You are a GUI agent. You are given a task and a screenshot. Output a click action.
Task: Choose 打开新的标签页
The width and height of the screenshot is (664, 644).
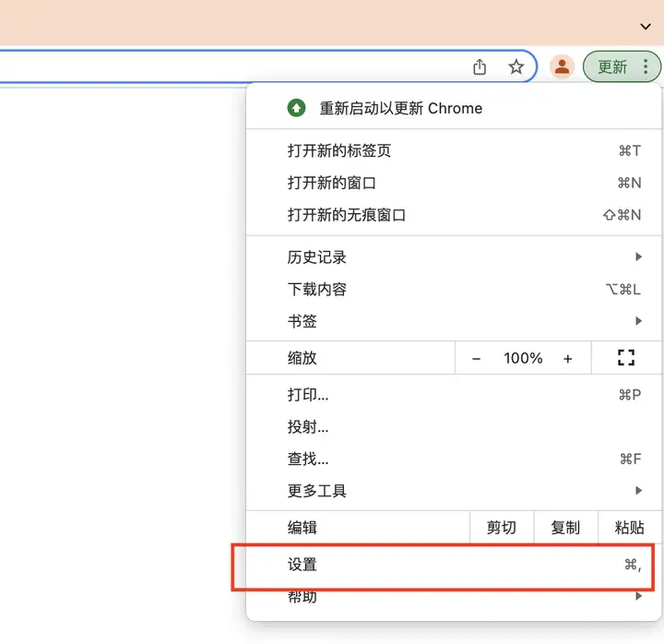tap(453, 150)
